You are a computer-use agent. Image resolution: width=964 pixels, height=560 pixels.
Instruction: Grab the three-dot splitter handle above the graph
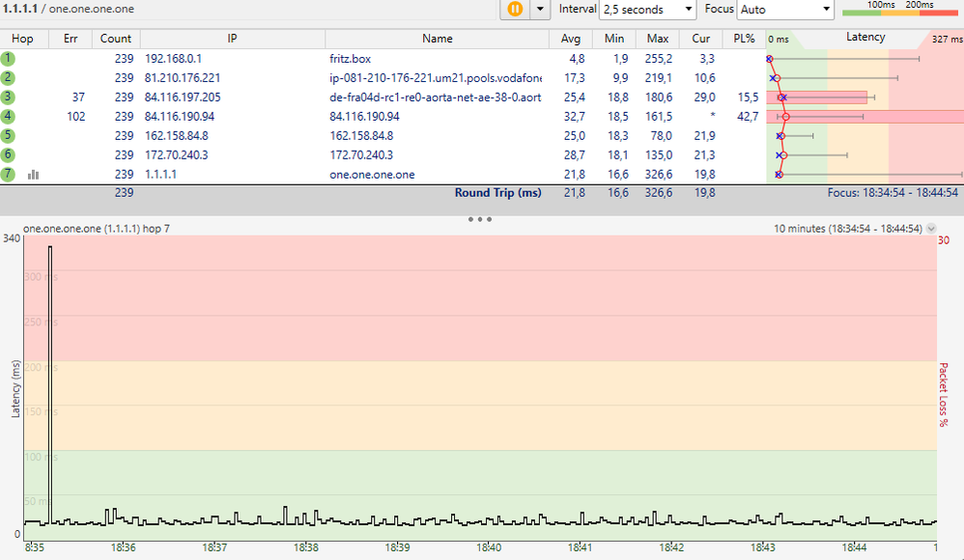pyautogui.click(x=479, y=219)
